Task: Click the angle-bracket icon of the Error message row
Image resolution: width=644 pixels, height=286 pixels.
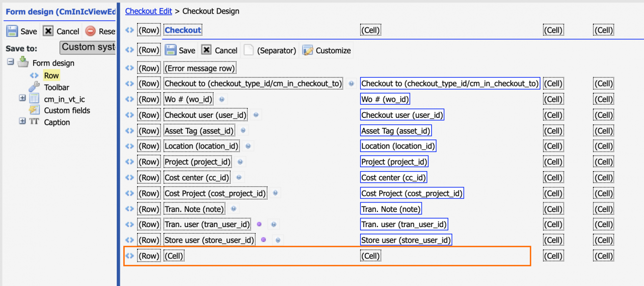Action: click(130, 68)
